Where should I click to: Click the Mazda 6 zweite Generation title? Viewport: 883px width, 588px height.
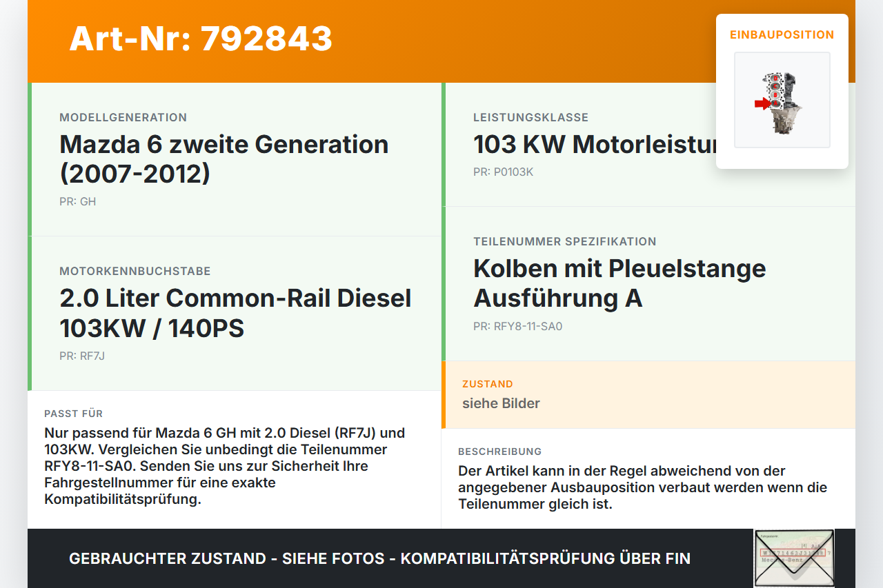click(x=224, y=159)
